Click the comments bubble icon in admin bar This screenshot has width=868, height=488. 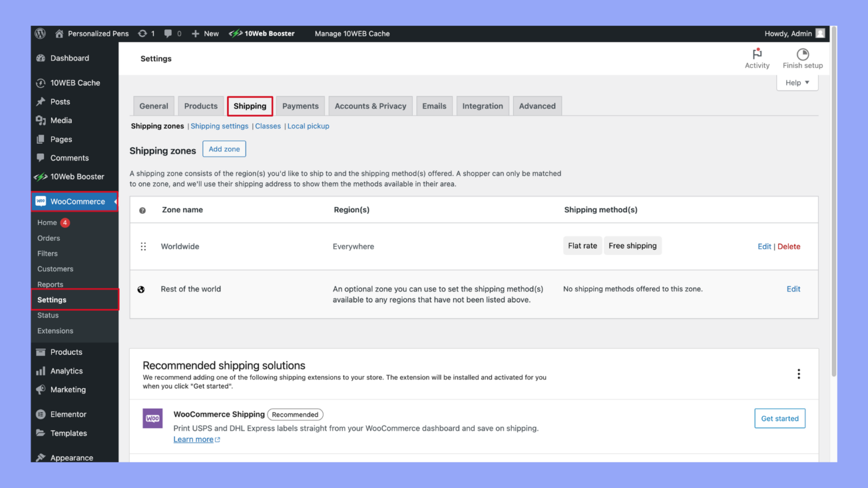[x=167, y=33]
